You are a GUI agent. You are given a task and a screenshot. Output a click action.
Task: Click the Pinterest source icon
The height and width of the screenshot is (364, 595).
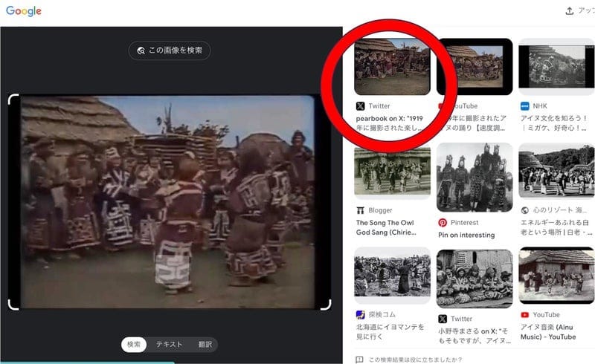click(443, 223)
